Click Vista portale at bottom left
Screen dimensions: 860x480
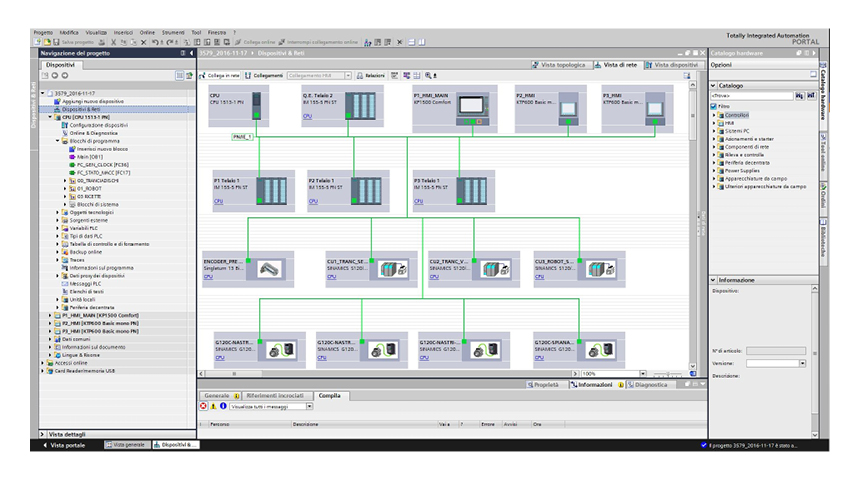pos(64,445)
